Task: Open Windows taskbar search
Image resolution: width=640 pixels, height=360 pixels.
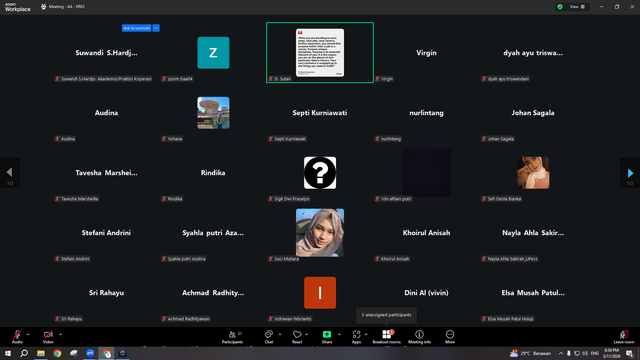Action: tap(24, 353)
